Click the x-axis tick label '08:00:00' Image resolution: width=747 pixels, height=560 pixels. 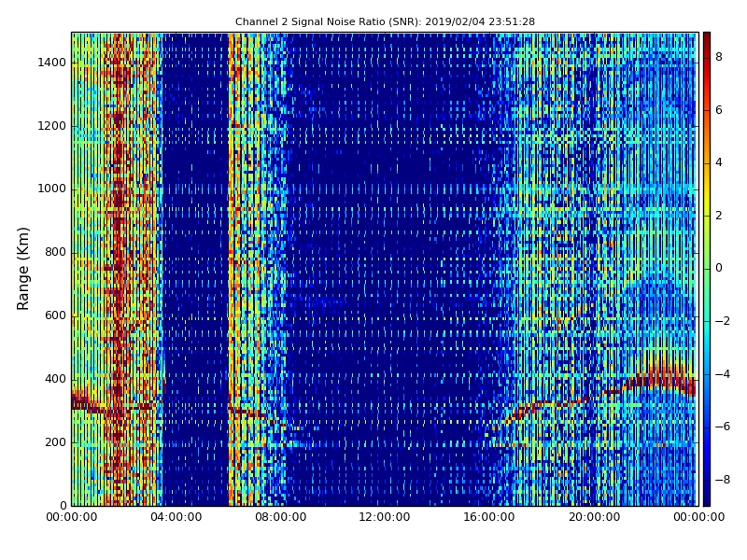281,517
